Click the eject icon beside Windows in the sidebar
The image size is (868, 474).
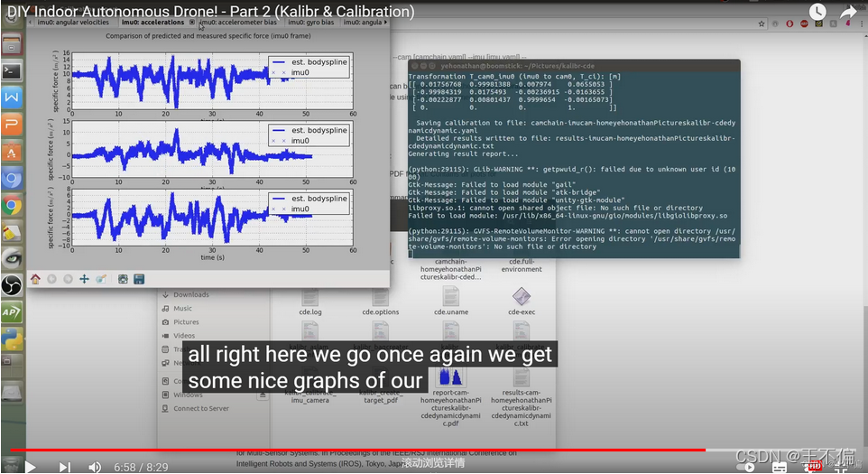263,395
